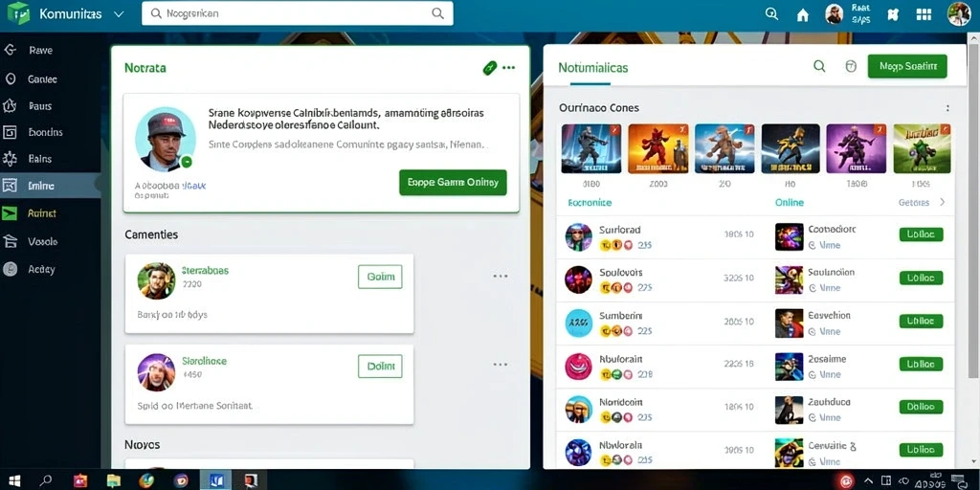Click the green button in Eavehion row
Image resolution: width=980 pixels, height=490 pixels.
(921, 322)
